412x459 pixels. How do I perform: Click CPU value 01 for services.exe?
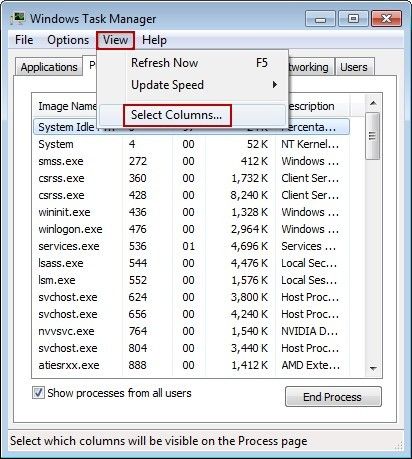point(188,246)
